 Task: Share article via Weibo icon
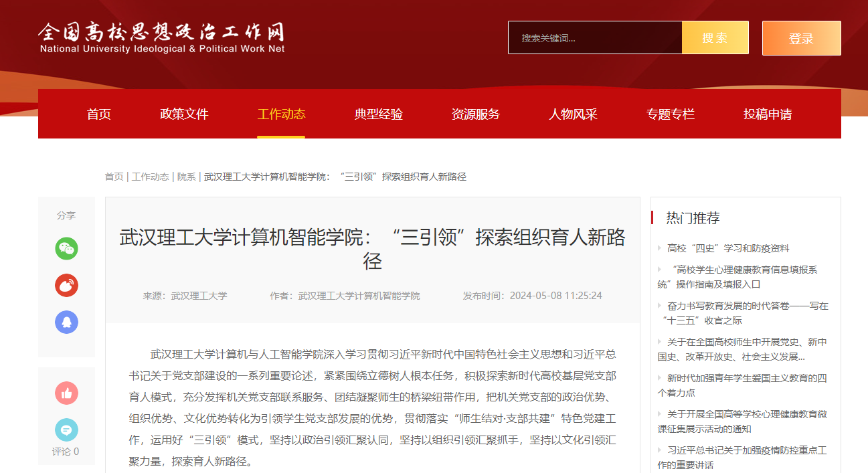click(66, 286)
